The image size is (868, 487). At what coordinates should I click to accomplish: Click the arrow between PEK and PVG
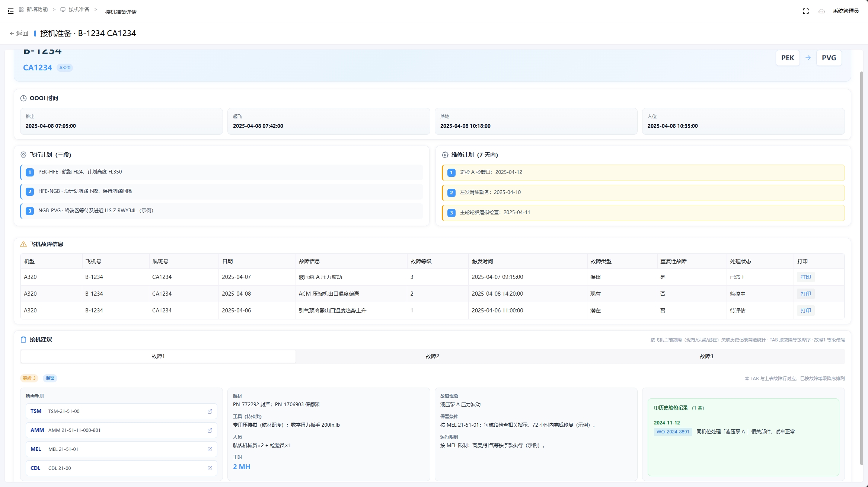pos(808,58)
